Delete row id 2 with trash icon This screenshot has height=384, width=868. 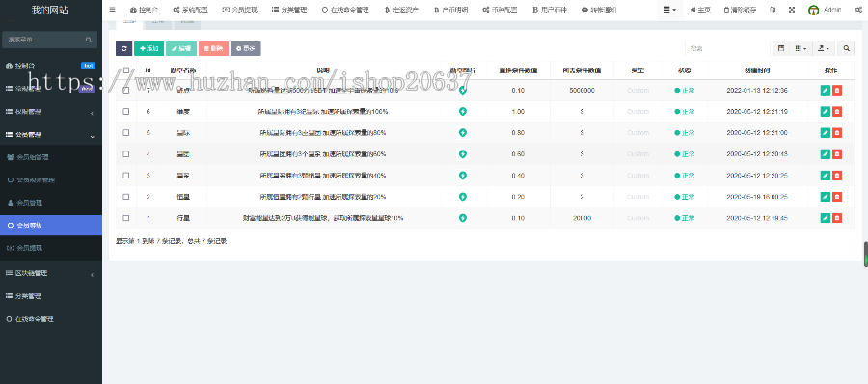[x=836, y=197]
